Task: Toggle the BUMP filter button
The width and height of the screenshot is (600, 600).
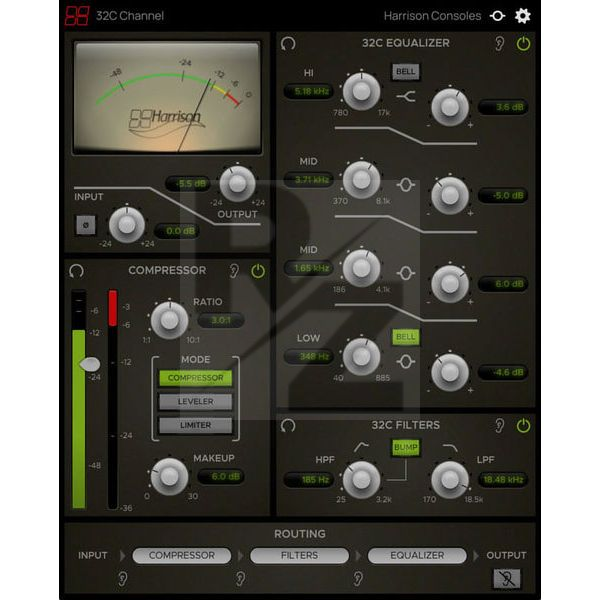Action: [x=405, y=447]
